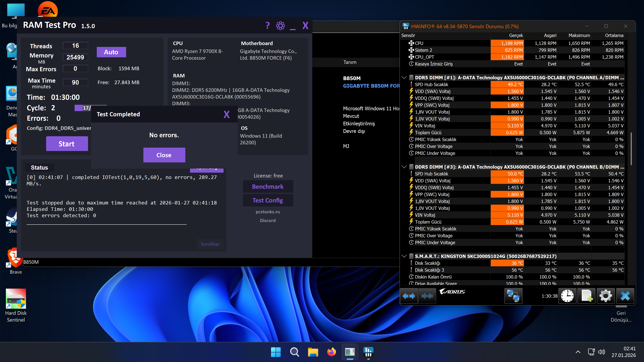Open Test Config
Screen dimensions: 644x362
pyautogui.click(x=268, y=200)
